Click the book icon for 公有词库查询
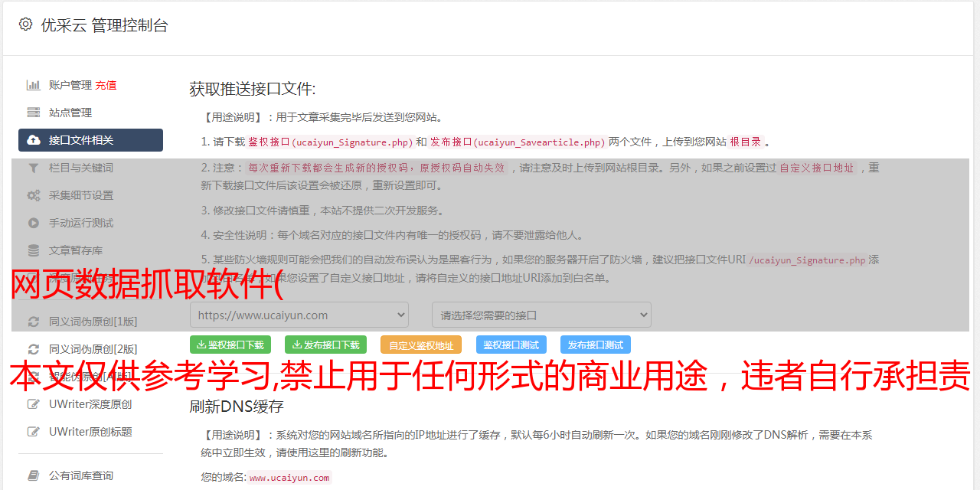The width and height of the screenshot is (980, 490). click(x=34, y=475)
